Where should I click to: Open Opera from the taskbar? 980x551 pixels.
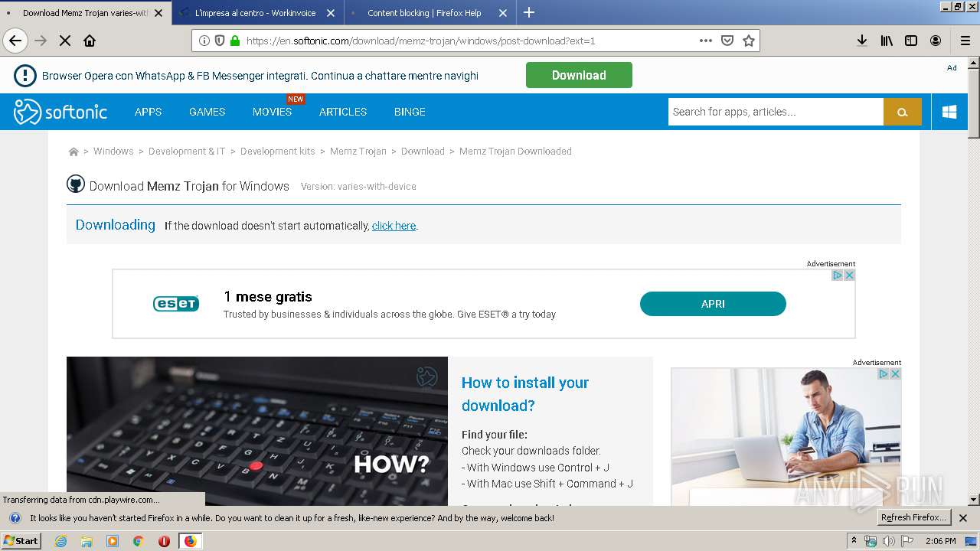click(x=164, y=541)
